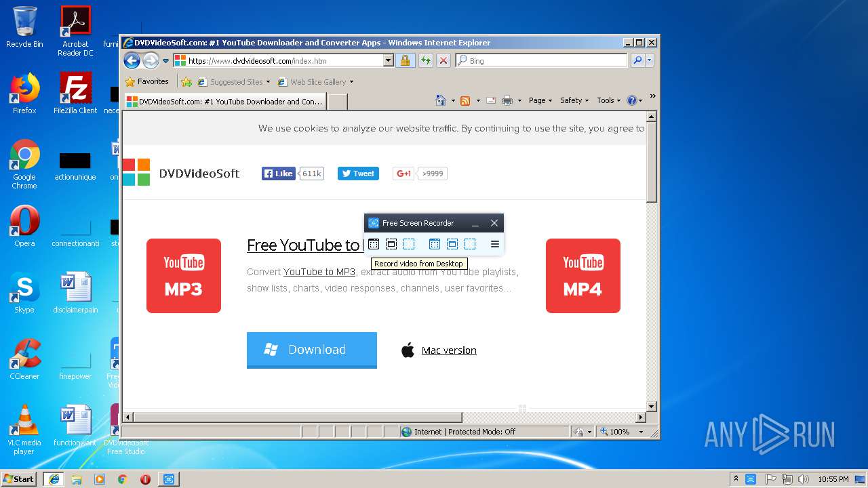This screenshot has height=488, width=868.
Task: Open the FileZilla Client desktop icon
Action: (x=75, y=94)
